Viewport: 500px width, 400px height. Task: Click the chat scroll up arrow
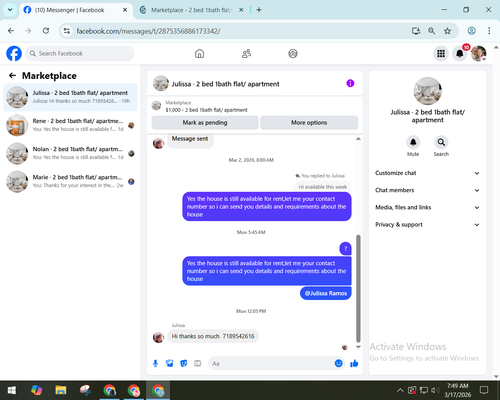pyautogui.click(x=358, y=139)
